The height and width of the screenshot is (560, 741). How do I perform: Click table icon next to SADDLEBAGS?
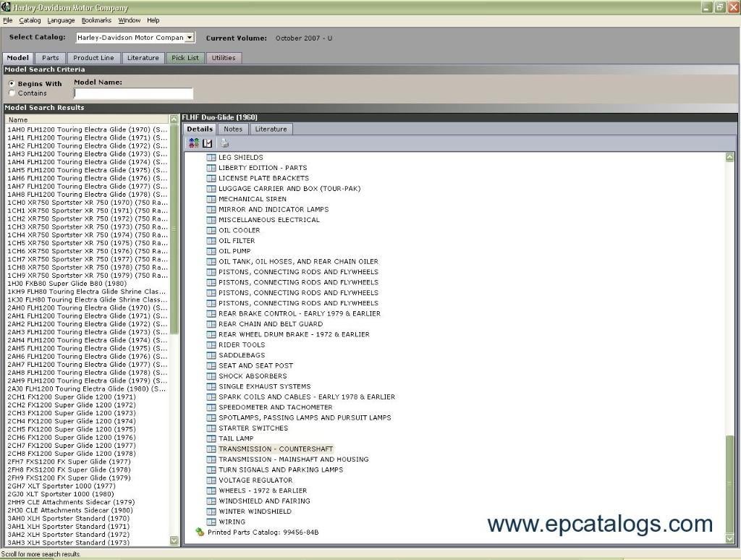pyautogui.click(x=211, y=355)
